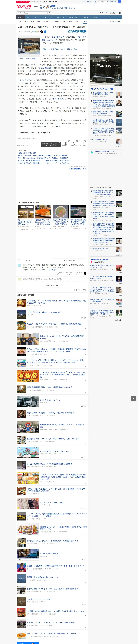Click コメントを書く button
Screen dimensions: 138x644
click(69, 260)
